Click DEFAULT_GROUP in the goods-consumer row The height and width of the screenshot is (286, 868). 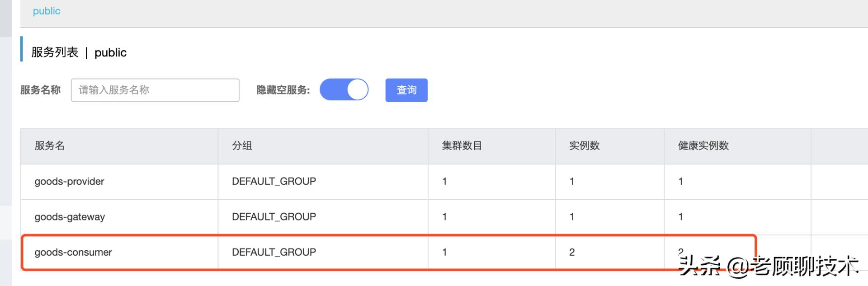click(274, 252)
